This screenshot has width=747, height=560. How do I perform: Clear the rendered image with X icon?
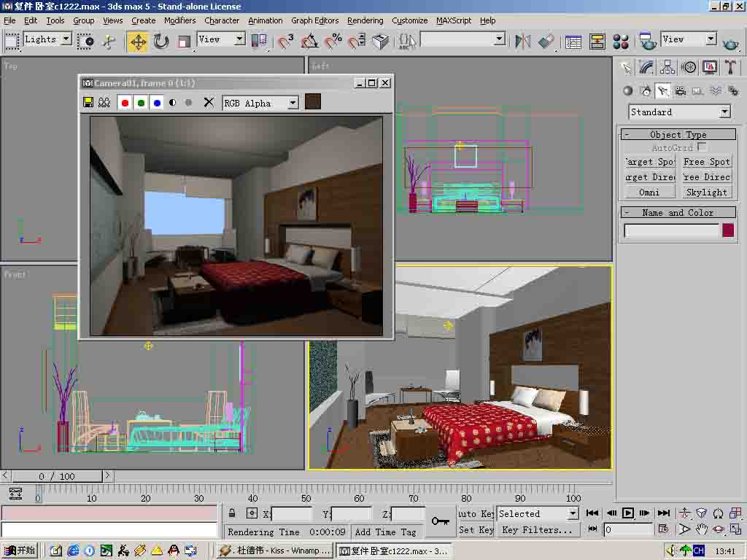click(209, 103)
